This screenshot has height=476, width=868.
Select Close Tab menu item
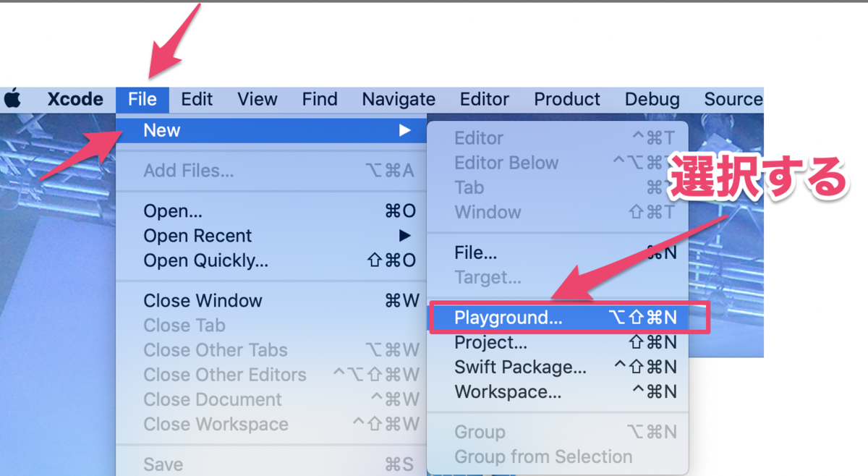272,326
